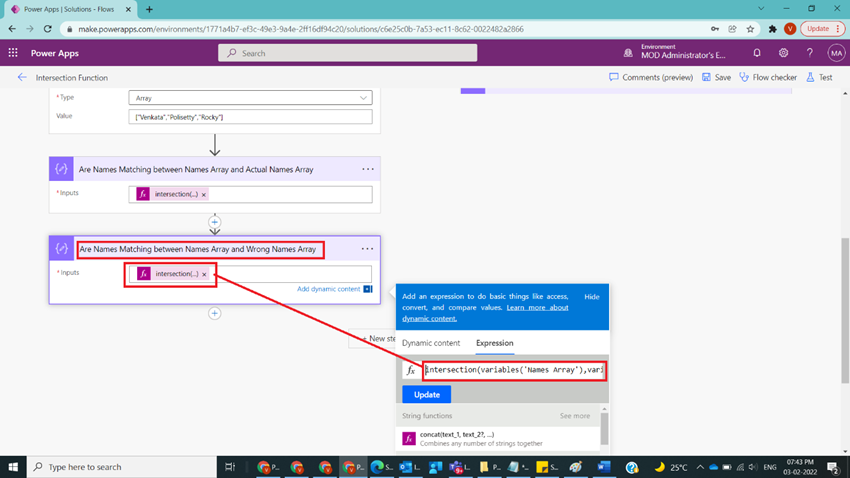Expand the Actual Names Array action title
850x478 pixels.
click(196, 170)
